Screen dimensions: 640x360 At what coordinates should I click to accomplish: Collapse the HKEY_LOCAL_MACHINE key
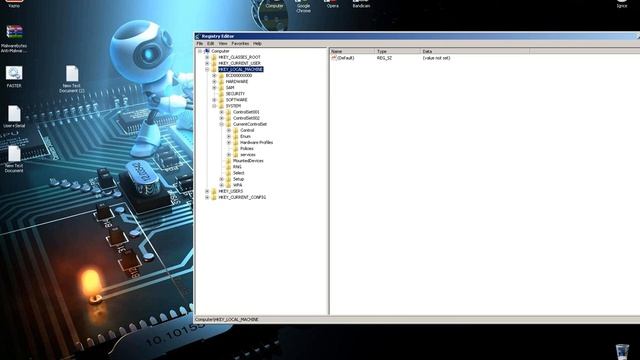pyautogui.click(x=207, y=69)
